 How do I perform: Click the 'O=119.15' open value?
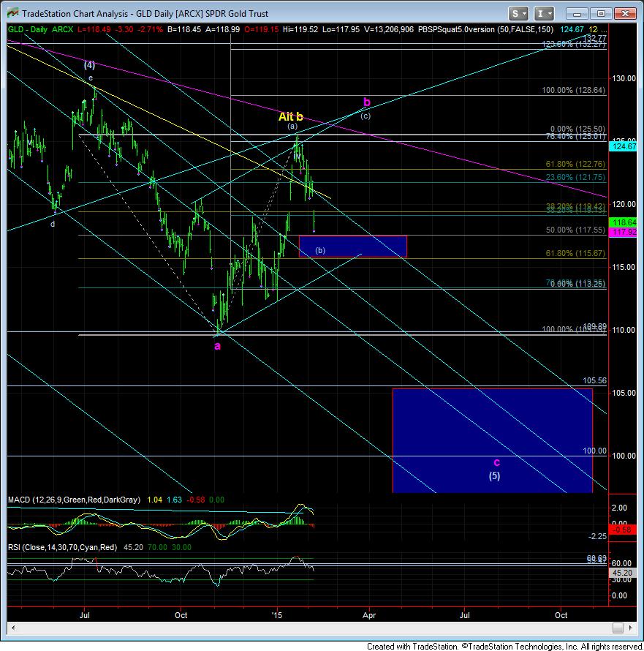coord(262,29)
